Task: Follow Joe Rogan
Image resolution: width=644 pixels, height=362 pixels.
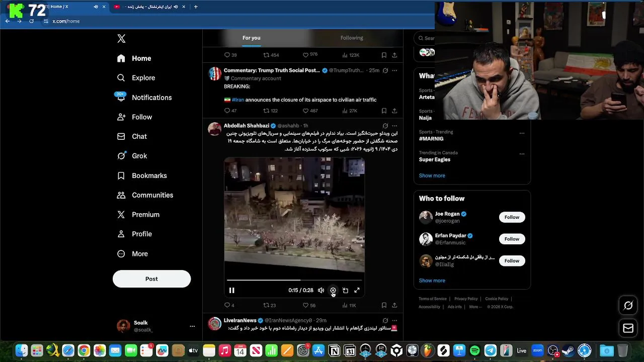Action: click(x=512, y=217)
